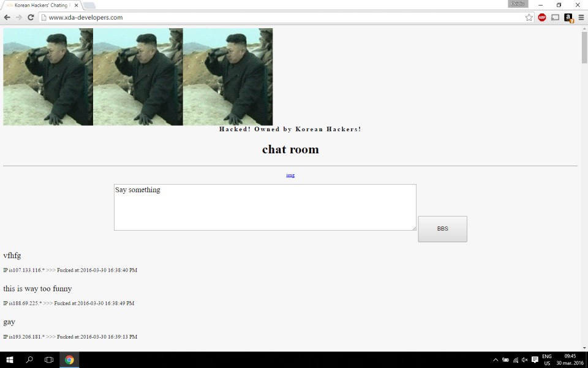
Task: Follow the "img" link
Action: [x=290, y=175]
